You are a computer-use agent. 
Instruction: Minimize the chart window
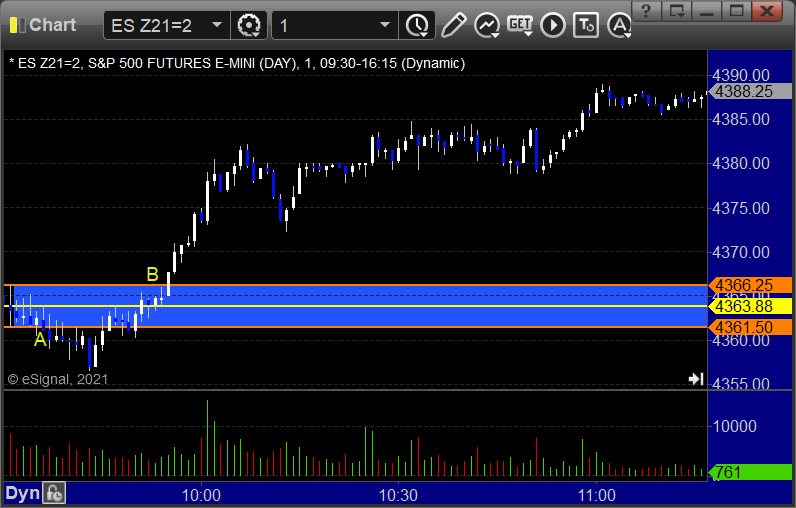click(707, 10)
